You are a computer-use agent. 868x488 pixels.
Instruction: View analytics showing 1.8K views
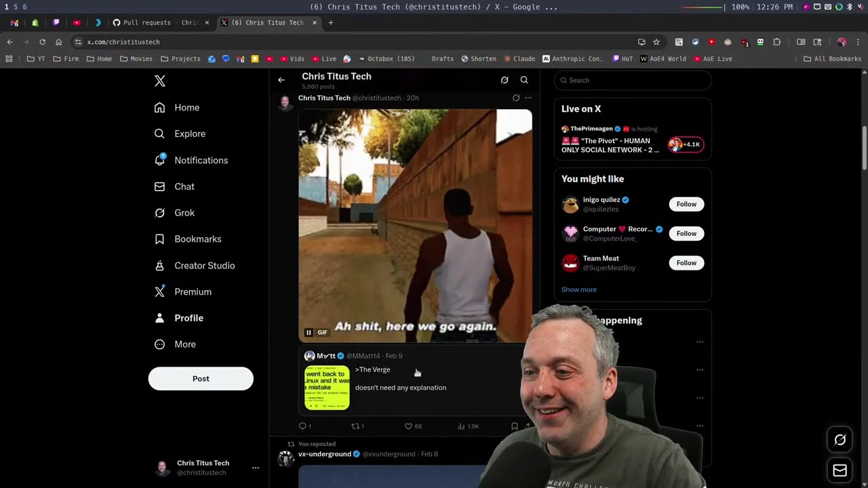tap(469, 426)
